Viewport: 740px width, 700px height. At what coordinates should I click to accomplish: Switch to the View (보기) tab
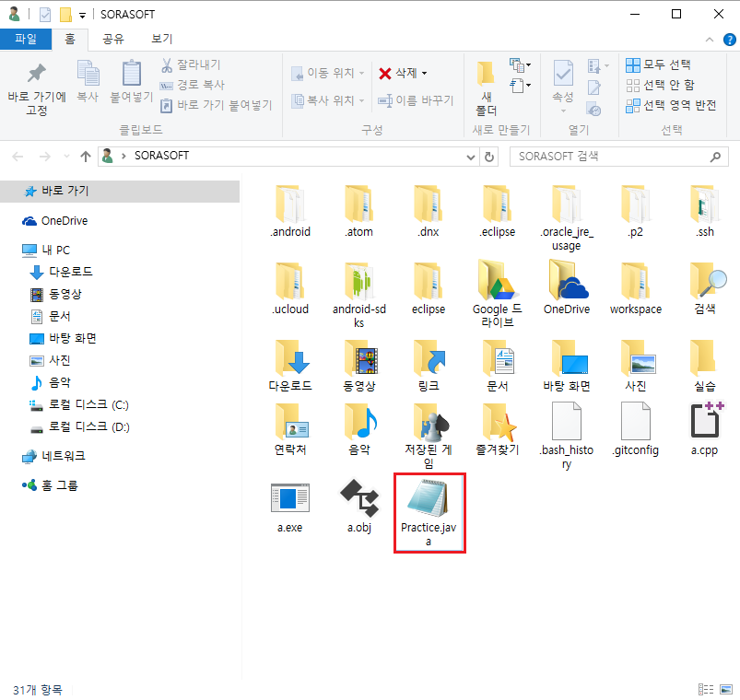point(161,40)
